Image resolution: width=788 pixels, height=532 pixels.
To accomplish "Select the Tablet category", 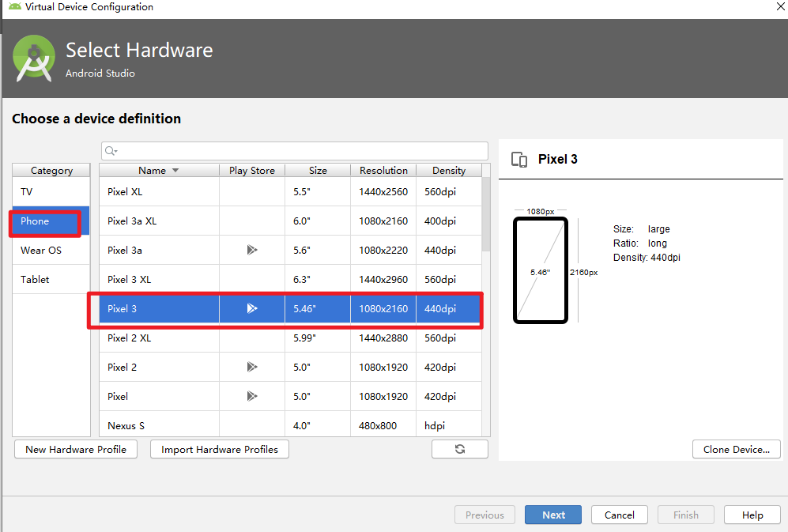I will (51, 279).
